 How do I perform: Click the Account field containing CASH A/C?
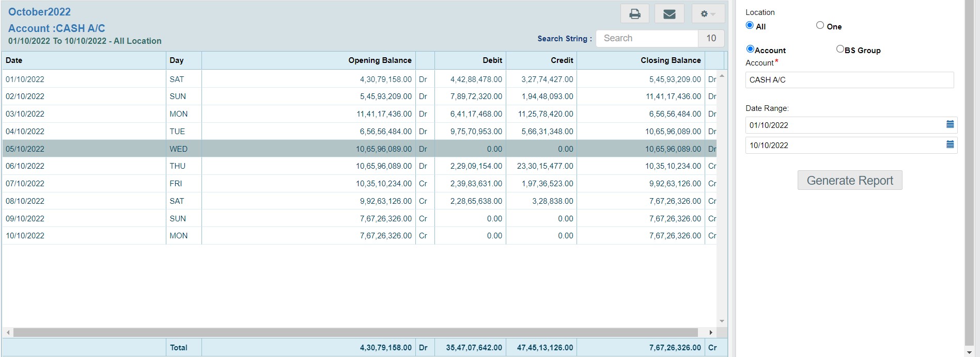click(849, 79)
